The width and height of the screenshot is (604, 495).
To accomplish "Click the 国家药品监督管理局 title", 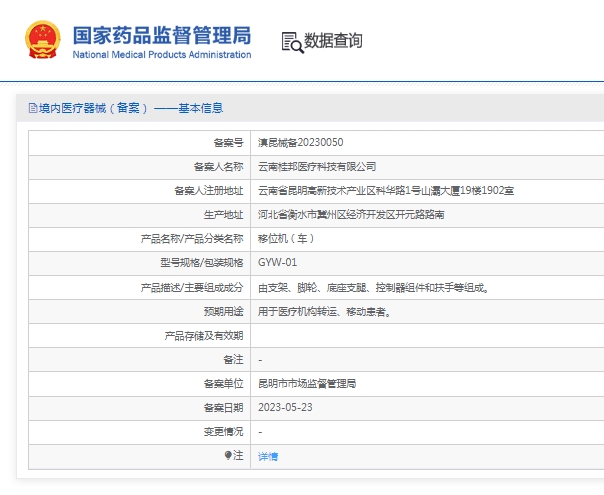I will point(162,35).
